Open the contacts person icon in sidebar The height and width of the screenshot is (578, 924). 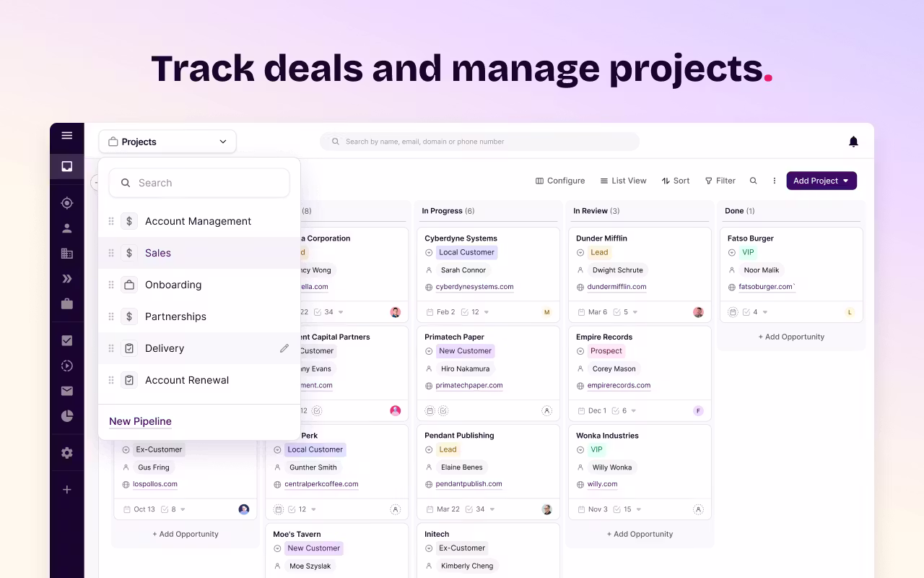click(x=67, y=228)
